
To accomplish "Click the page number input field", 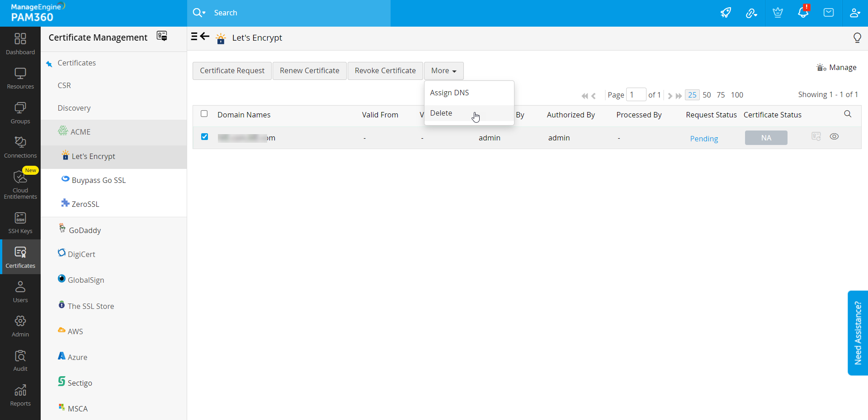I will click(x=635, y=95).
